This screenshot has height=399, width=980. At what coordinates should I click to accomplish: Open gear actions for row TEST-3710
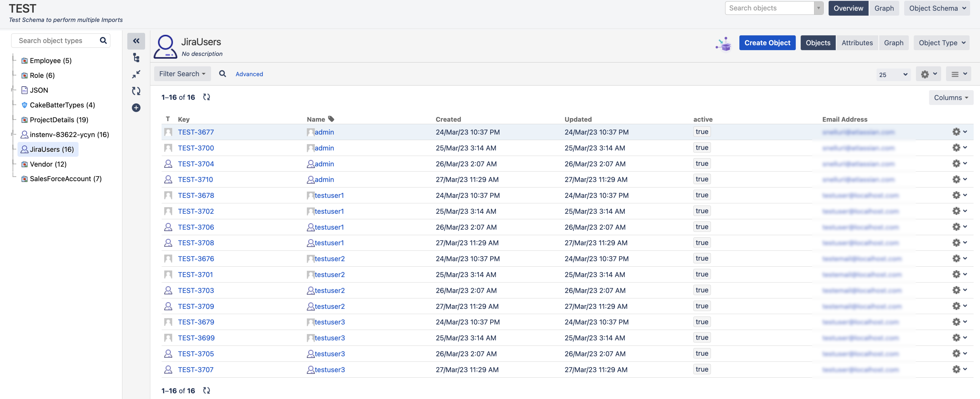tap(959, 179)
